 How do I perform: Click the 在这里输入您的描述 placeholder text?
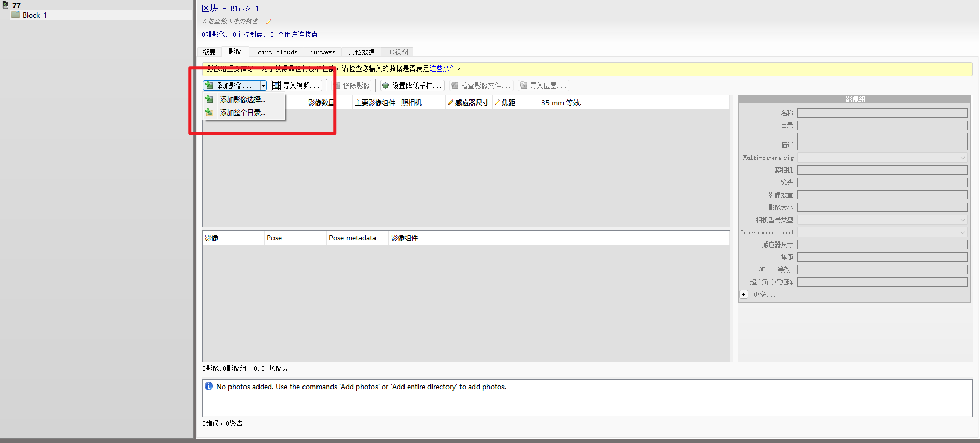click(229, 21)
